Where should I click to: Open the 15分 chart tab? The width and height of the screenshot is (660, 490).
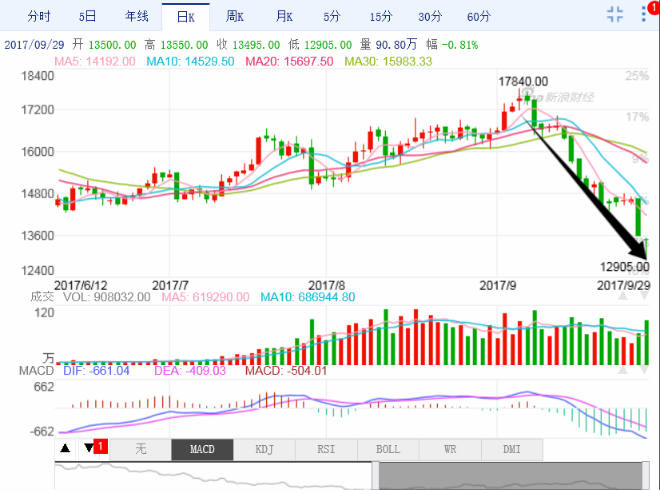(381, 16)
